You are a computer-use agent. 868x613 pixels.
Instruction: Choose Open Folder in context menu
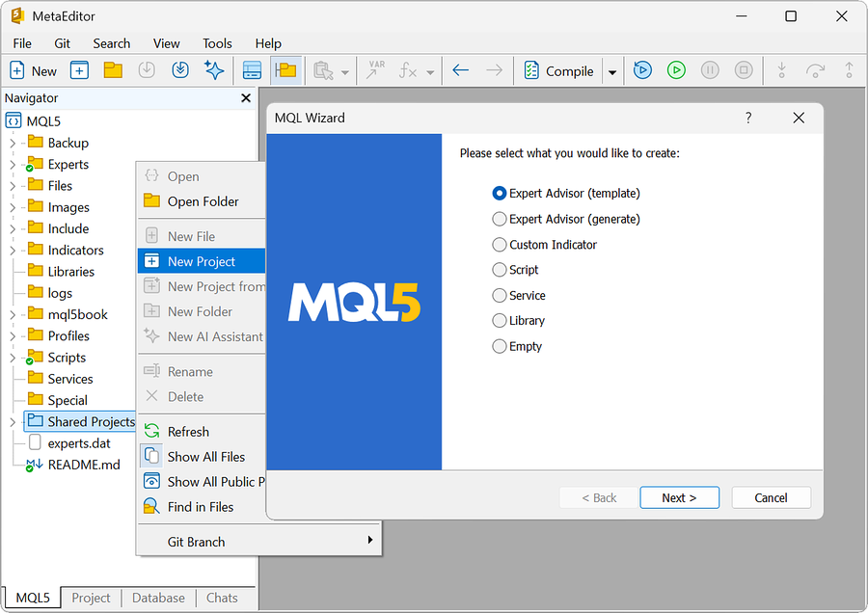pos(202,201)
